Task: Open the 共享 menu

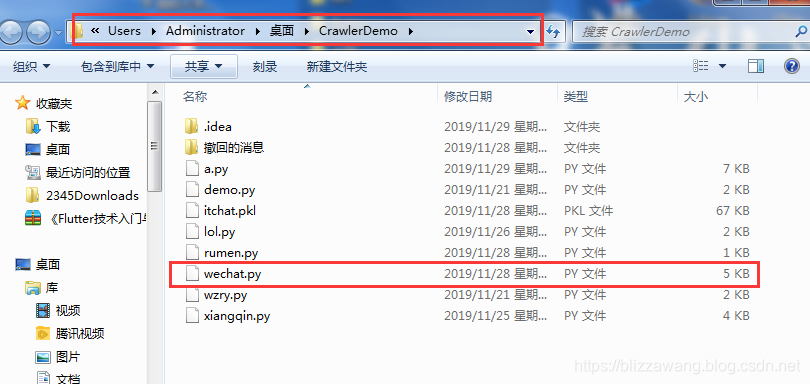Action: click(204, 66)
